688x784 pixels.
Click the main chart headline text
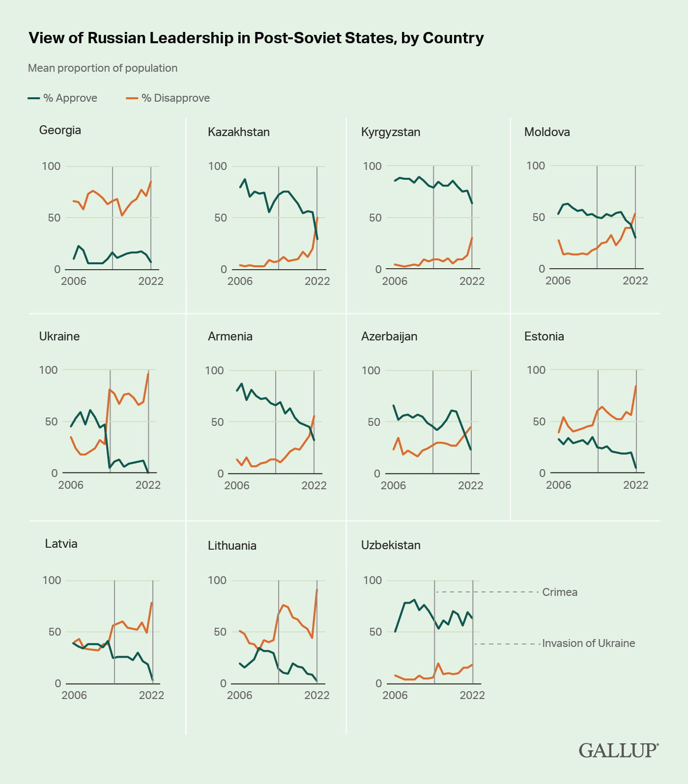click(x=256, y=38)
